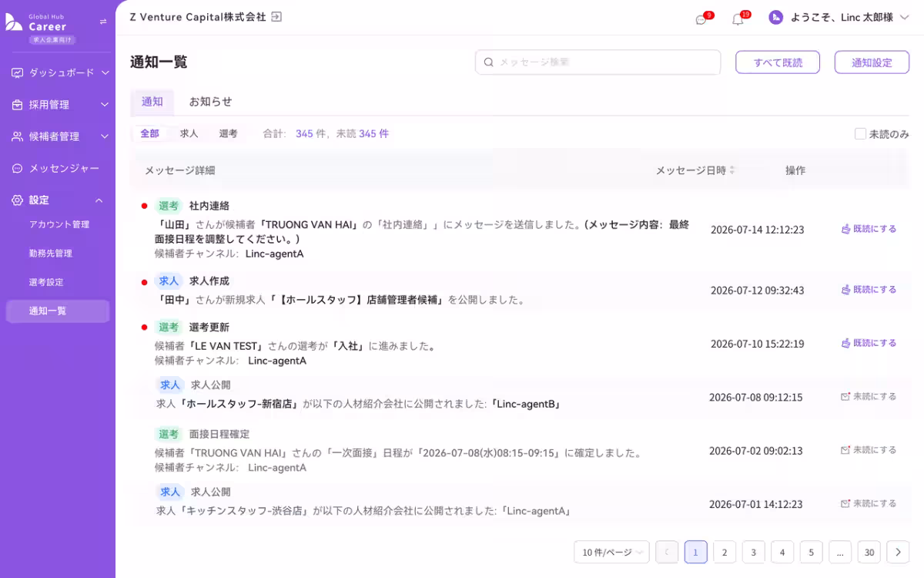This screenshot has height=578, width=924.
Task: Mark 求人作成 notification as read
Action: pos(869,290)
